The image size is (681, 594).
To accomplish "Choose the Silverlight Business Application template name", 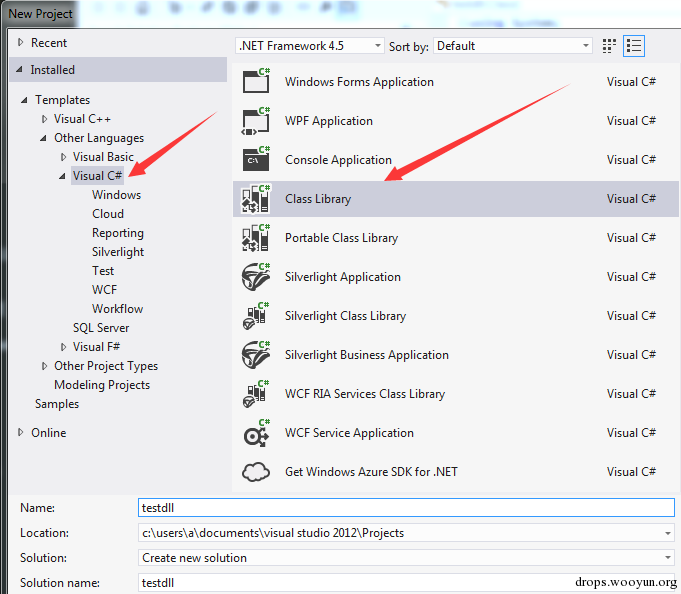I will (x=367, y=355).
